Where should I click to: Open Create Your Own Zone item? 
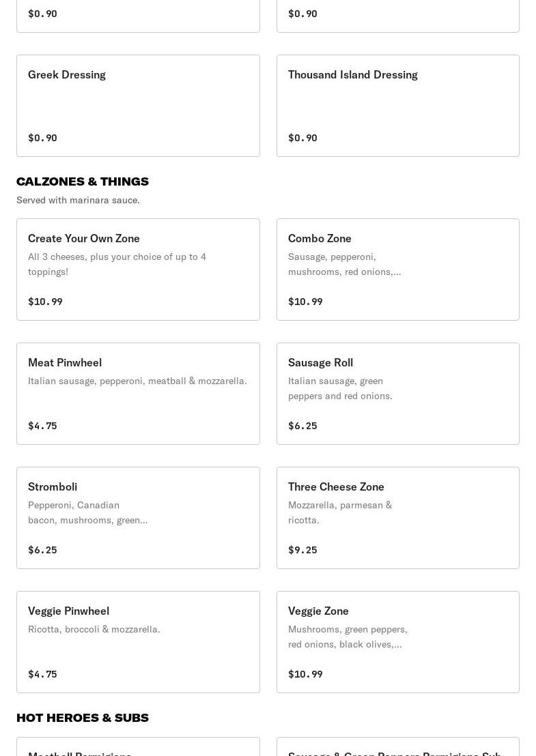138,270
